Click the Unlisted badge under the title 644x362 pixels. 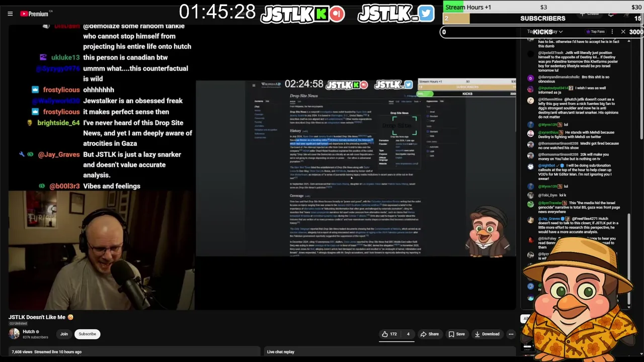point(19,323)
